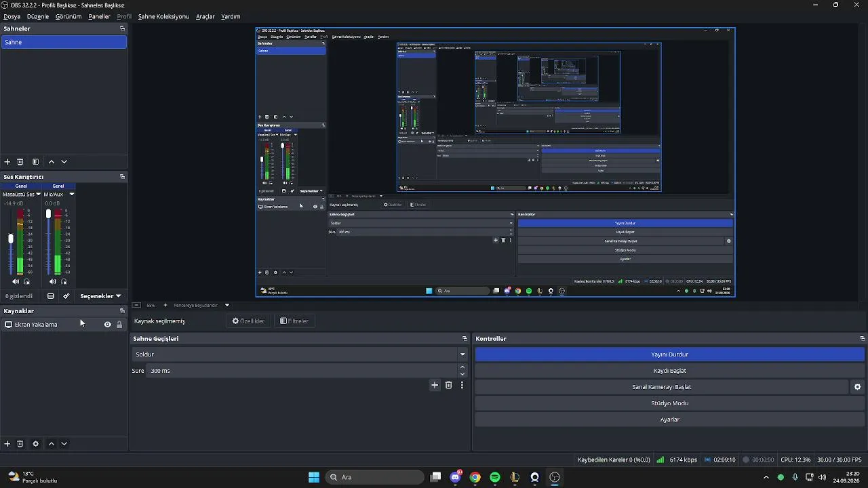
Task: Open source properties gear in Kaynaklar toolbar
Action: click(x=35, y=444)
